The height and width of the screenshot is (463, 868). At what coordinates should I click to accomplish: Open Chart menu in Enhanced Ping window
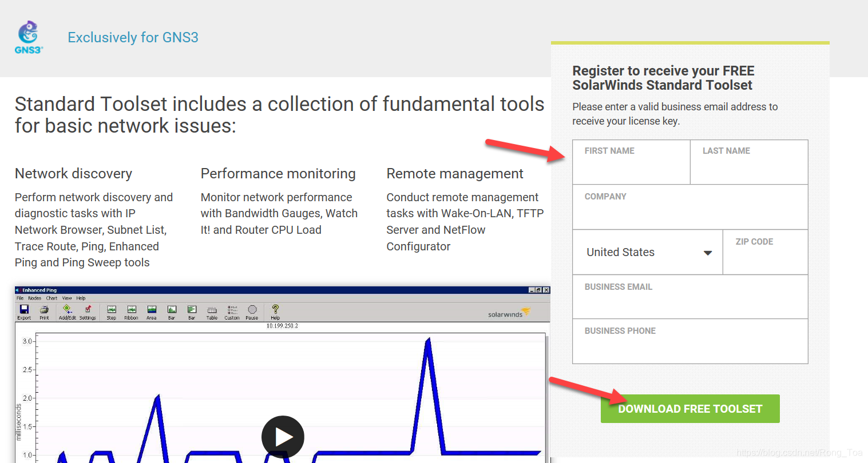[x=51, y=298]
